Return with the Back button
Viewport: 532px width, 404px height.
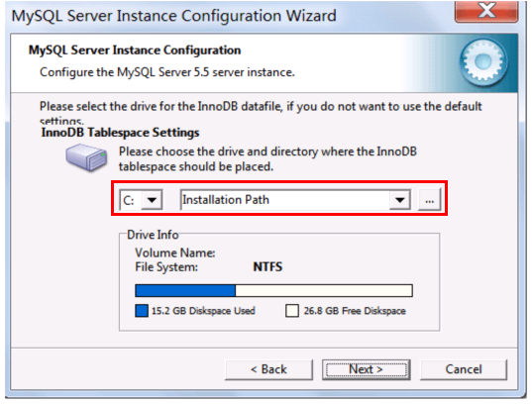coord(268,369)
